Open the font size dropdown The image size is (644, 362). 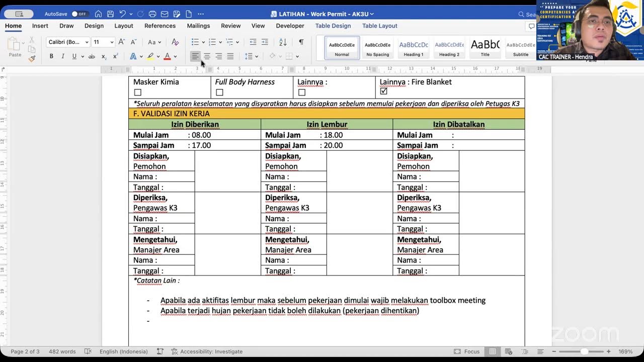pyautogui.click(x=112, y=42)
